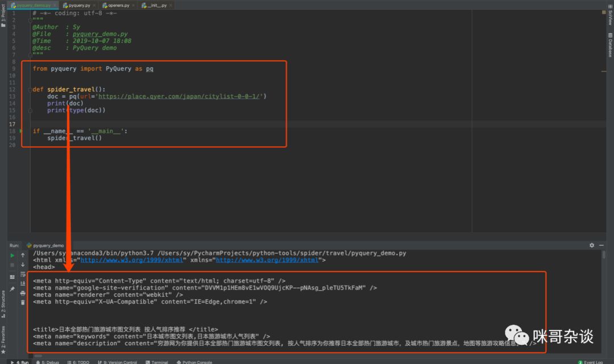Click the fold end marker at line 15
This screenshot has width=614, height=364.
[30, 111]
